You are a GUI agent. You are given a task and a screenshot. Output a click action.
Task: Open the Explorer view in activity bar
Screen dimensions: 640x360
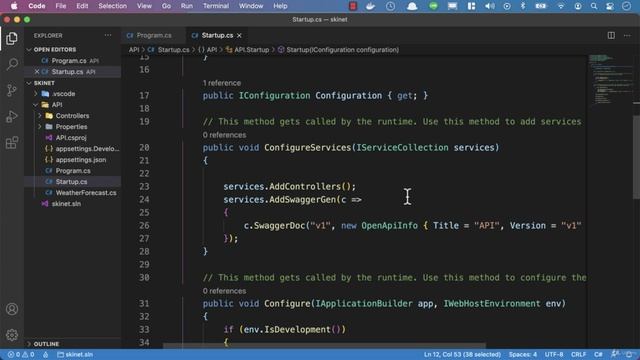click(11, 38)
